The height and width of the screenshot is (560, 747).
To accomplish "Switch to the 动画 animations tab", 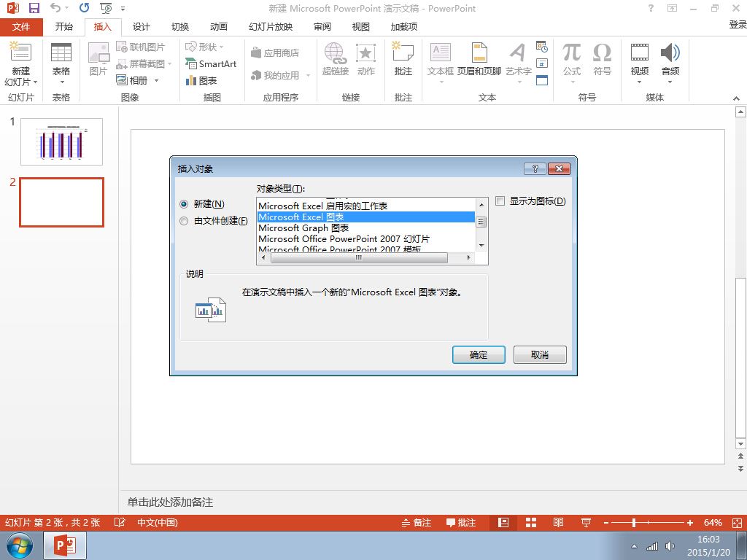I will pos(219,27).
